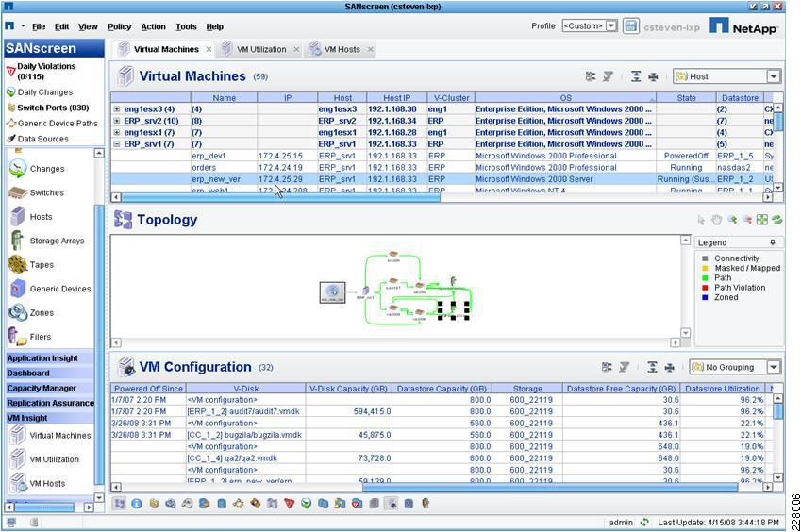Open Generic Devices view in the sidebar

click(50, 289)
